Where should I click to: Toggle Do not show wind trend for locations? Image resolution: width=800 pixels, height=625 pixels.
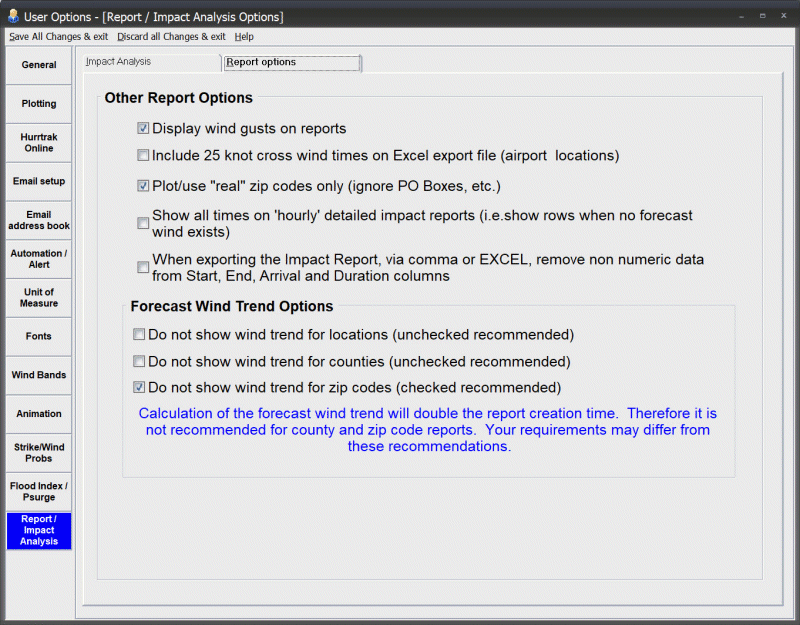point(139,334)
